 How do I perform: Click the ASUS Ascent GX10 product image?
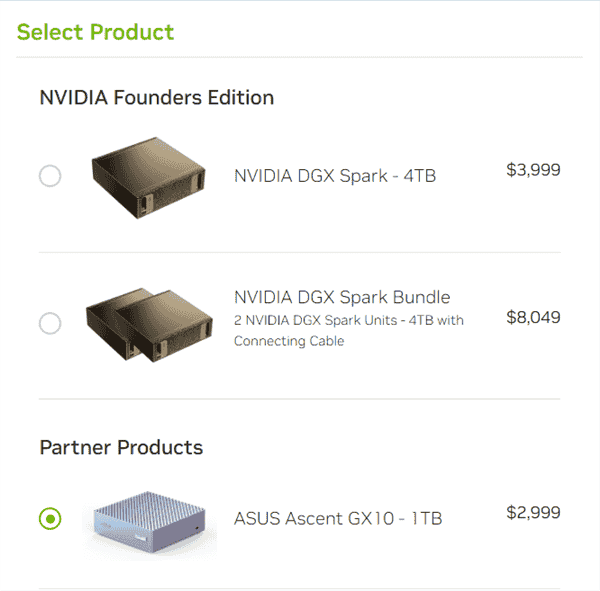(148, 520)
